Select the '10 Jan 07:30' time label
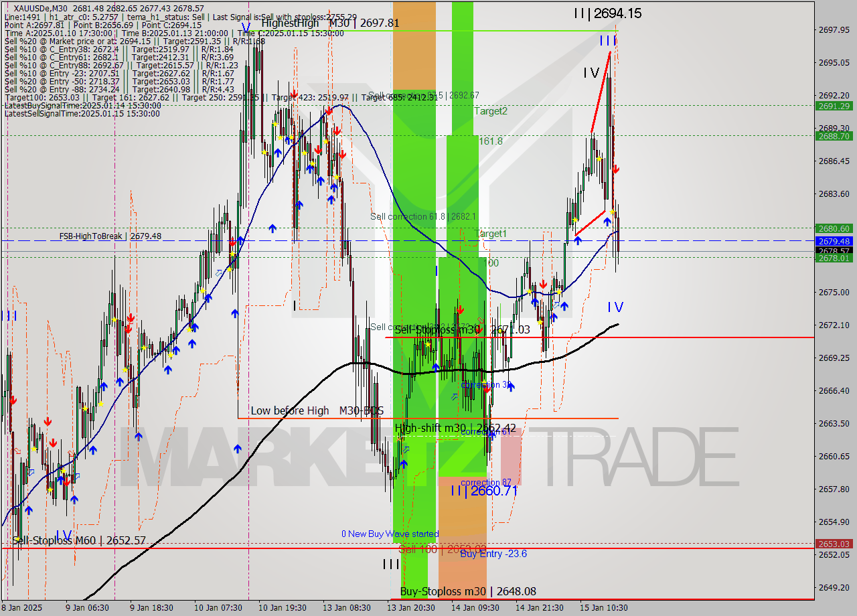This screenshot has height=616, width=857. (x=220, y=608)
